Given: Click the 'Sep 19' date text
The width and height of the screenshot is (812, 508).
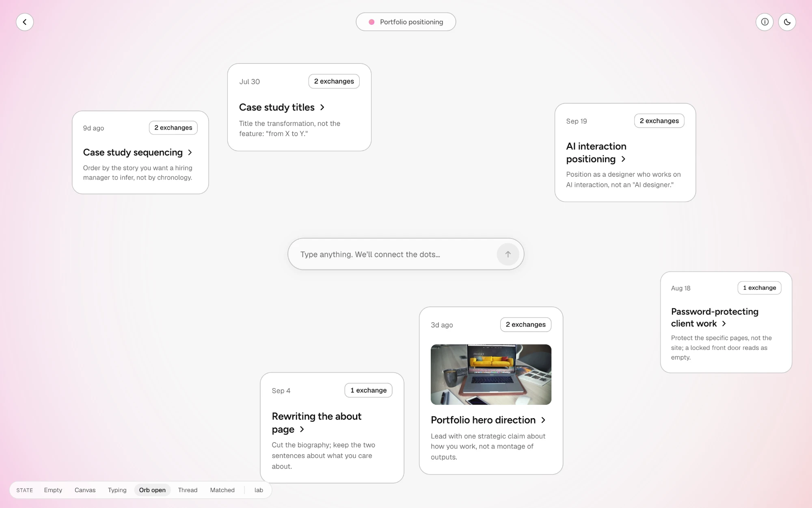Looking at the screenshot, I should coord(577,121).
